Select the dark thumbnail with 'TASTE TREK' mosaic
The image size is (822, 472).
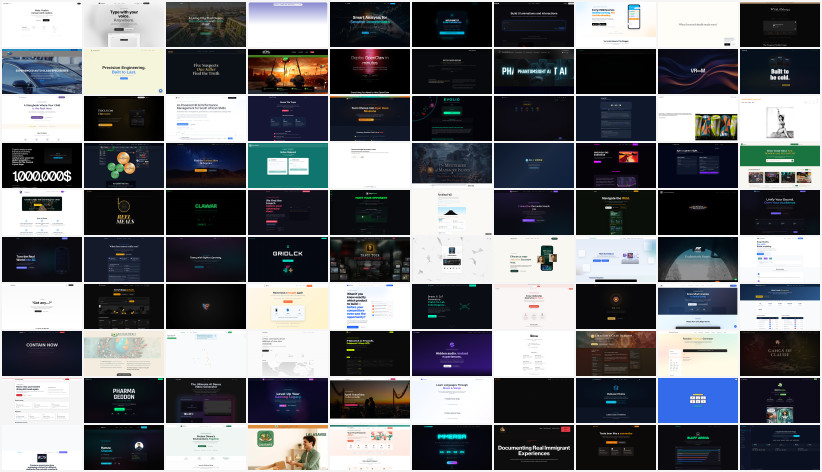click(370, 260)
